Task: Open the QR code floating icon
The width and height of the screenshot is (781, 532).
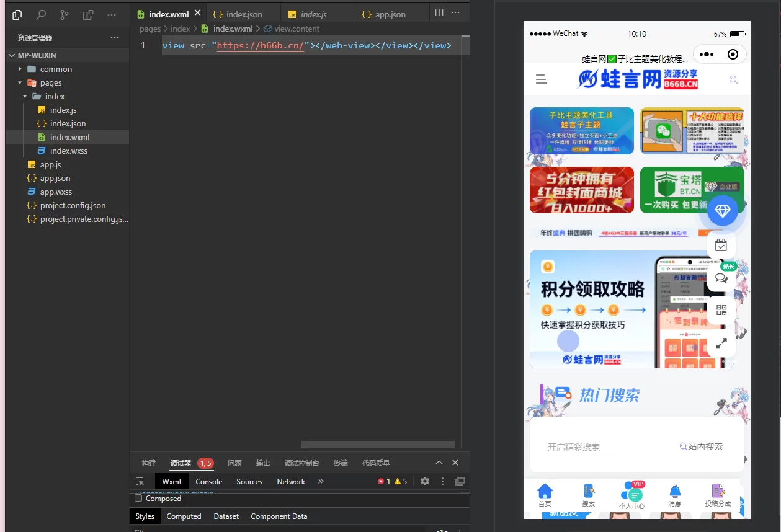Action: [x=721, y=310]
